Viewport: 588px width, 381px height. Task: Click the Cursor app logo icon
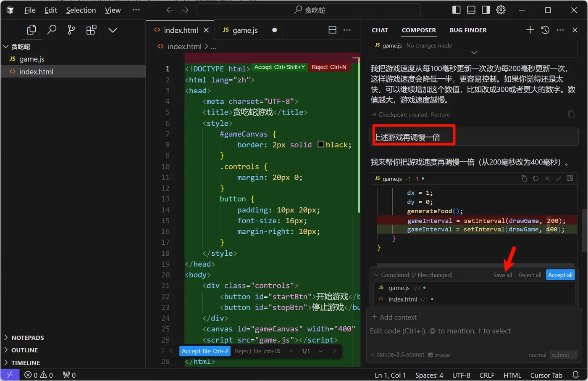click(10, 10)
